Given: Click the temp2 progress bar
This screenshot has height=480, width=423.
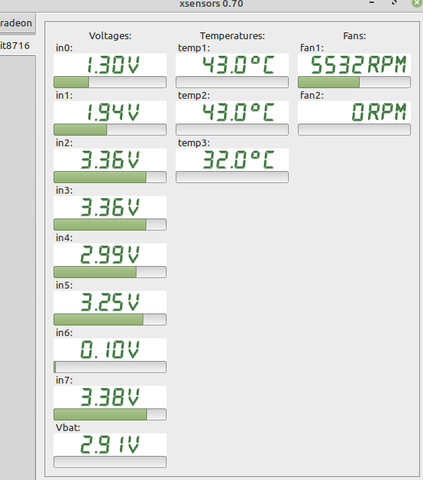Looking at the screenshot, I should point(232,130).
